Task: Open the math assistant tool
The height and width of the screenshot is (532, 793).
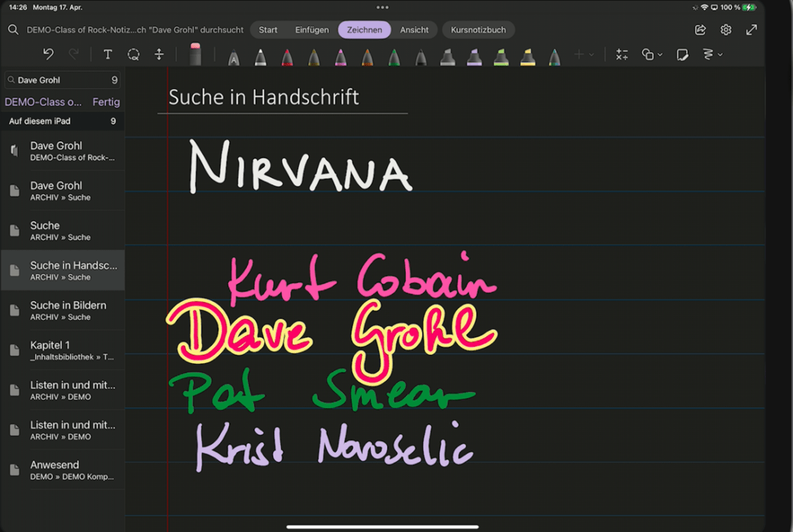Action: tap(622, 55)
